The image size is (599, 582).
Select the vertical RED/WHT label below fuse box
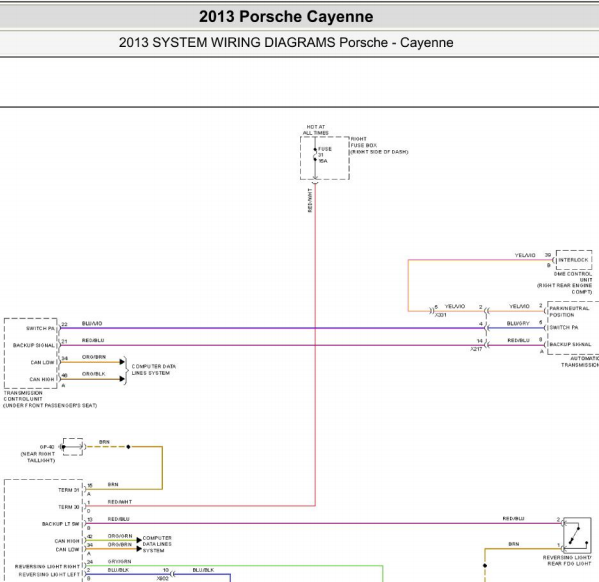(310, 200)
